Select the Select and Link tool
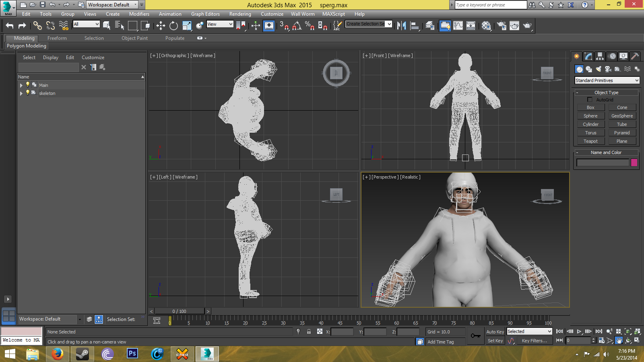This screenshot has width=644, height=362. 37,26
